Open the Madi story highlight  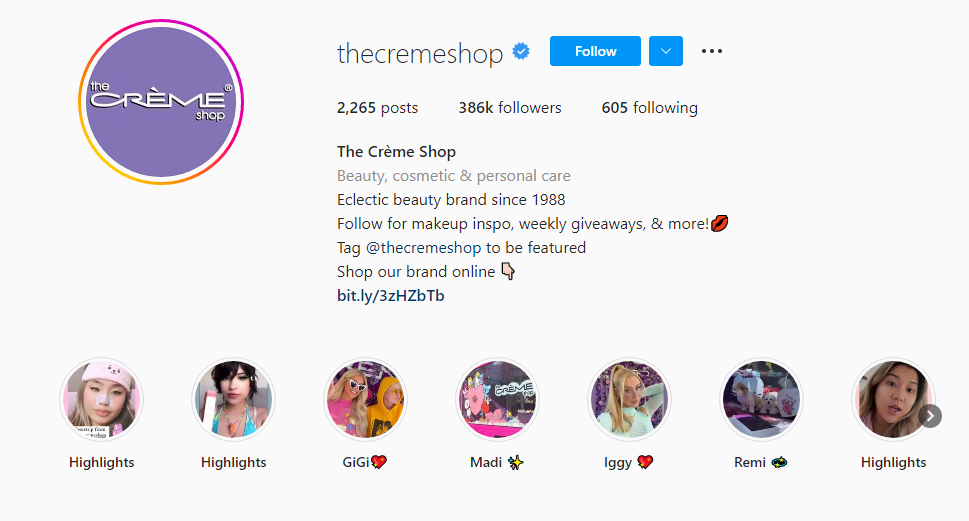[x=497, y=399]
